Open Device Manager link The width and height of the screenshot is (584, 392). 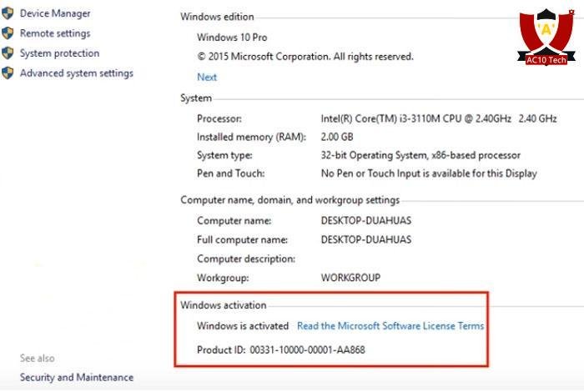(55, 13)
